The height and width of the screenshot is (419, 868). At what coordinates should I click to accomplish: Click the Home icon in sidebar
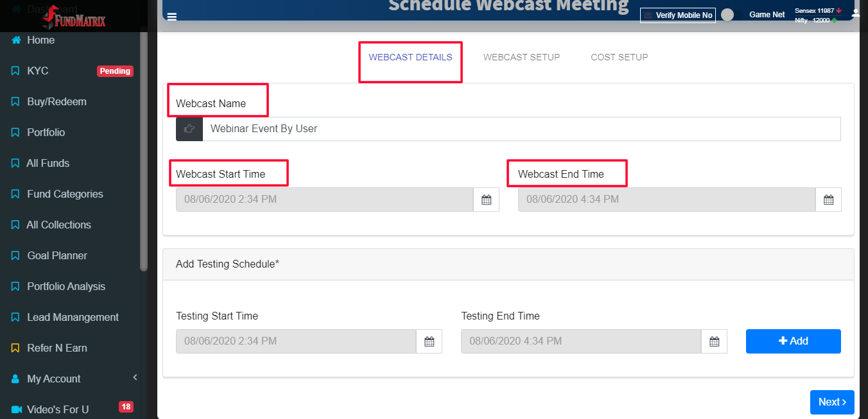(16, 40)
